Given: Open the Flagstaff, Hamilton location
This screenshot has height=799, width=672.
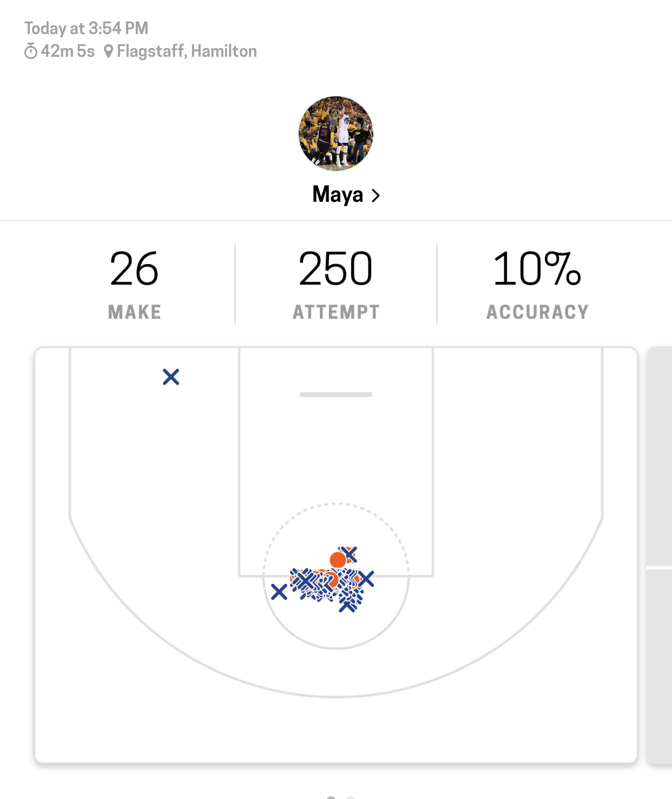Looking at the screenshot, I should 187,51.
